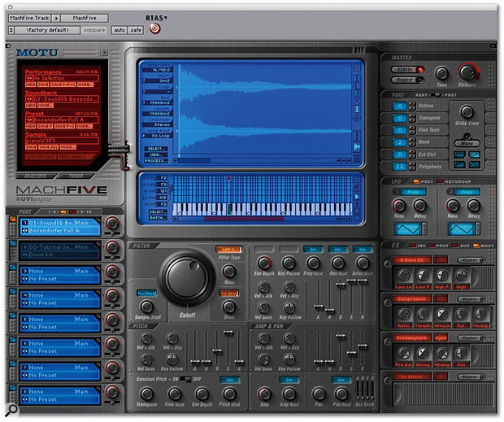Open the factory default preset menu
The width and height of the screenshot is (504, 422).
pos(48,30)
